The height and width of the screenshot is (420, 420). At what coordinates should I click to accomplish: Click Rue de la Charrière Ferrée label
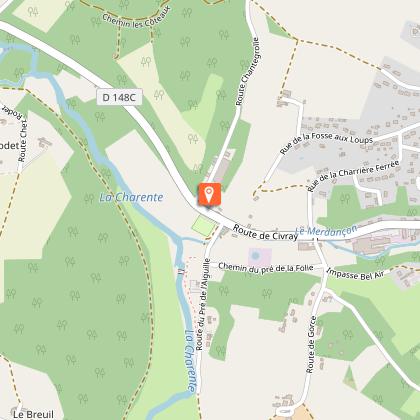pos(352,175)
